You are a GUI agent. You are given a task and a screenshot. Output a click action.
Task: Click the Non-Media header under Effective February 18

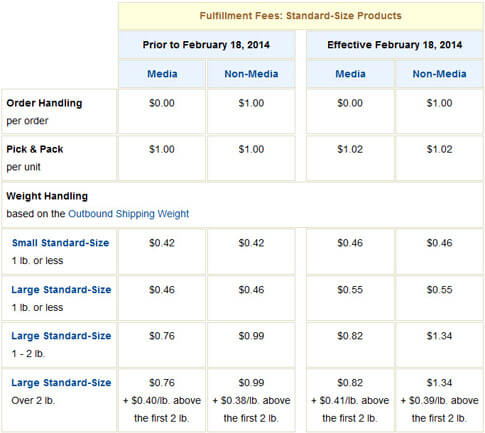point(439,74)
